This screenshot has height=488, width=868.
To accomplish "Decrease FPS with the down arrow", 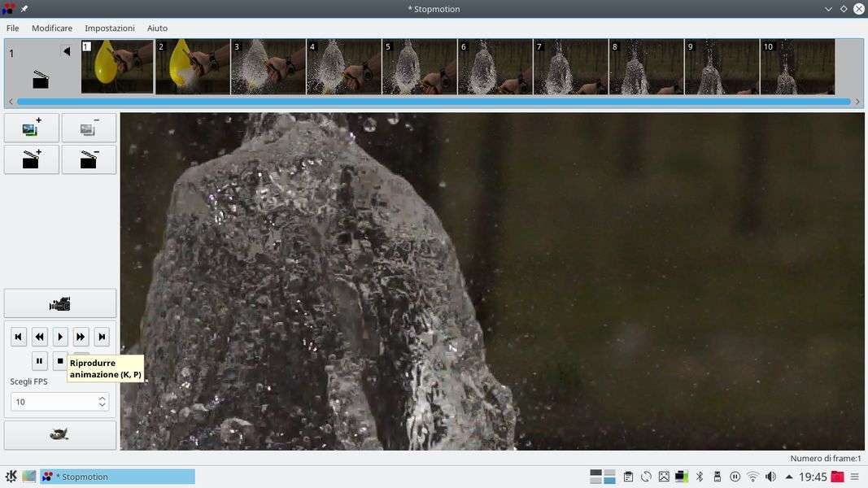I will (102, 406).
